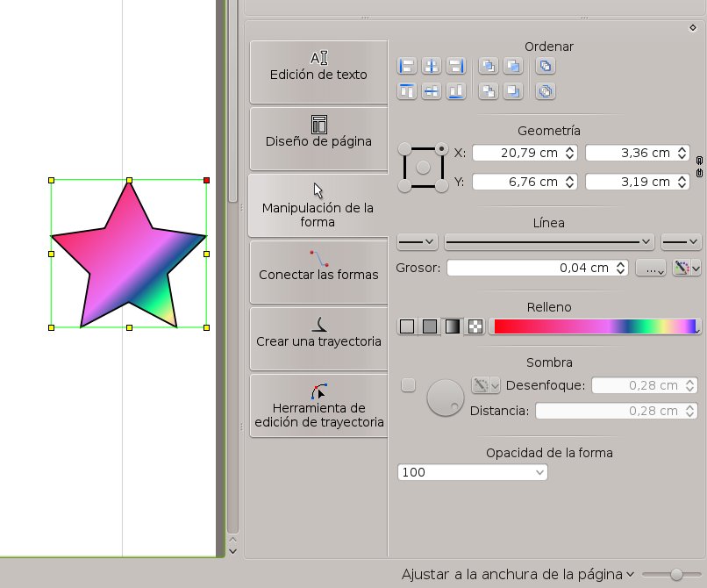
Task: Raise shape one level in Ordenar
Action: tap(513, 66)
